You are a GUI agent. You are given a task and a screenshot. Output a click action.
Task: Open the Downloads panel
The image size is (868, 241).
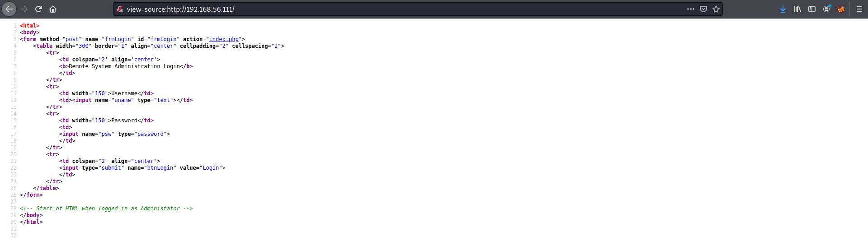pyautogui.click(x=783, y=9)
